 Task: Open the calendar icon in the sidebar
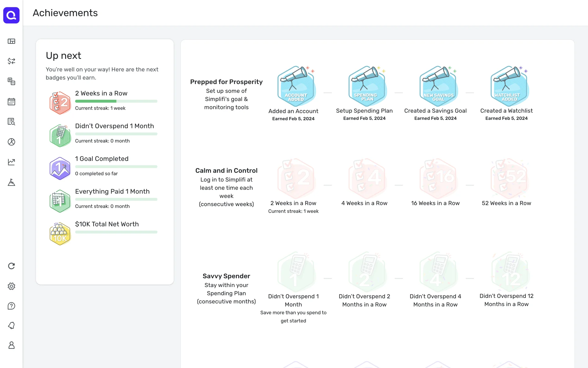click(11, 102)
